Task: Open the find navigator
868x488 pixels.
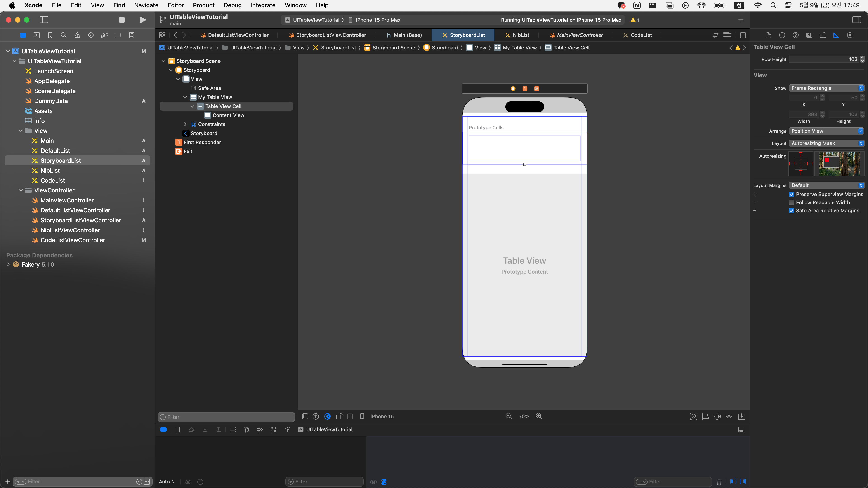Action: [x=63, y=35]
